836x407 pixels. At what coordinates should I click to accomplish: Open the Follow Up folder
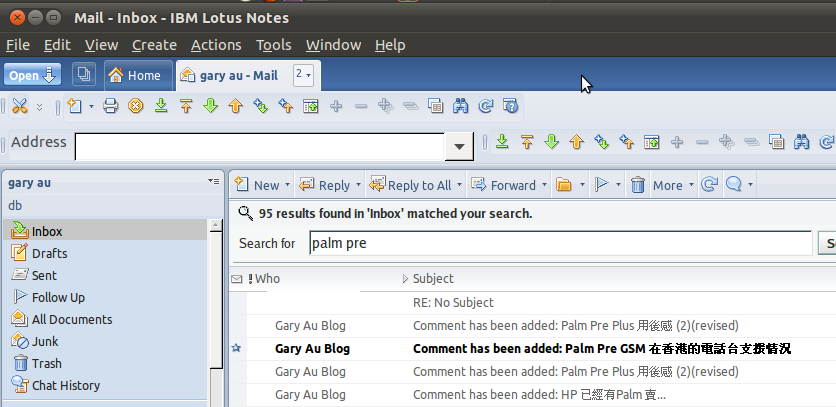tap(58, 297)
